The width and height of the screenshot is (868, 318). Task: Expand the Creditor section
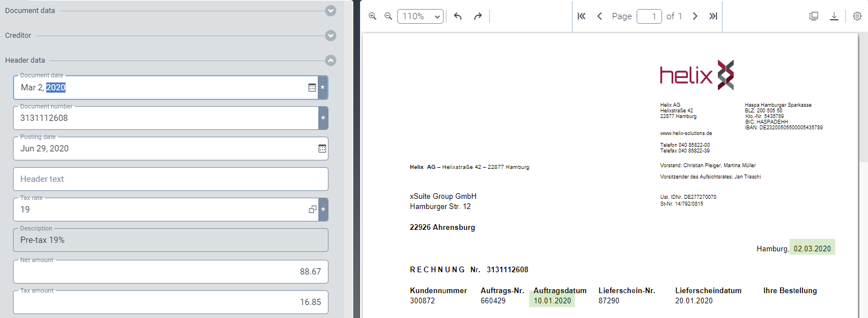coord(331,36)
